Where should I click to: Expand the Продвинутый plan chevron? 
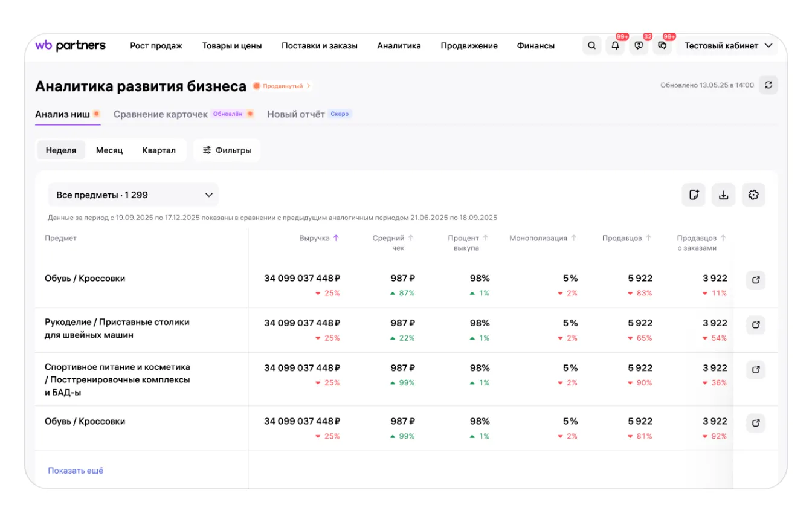(x=309, y=86)
